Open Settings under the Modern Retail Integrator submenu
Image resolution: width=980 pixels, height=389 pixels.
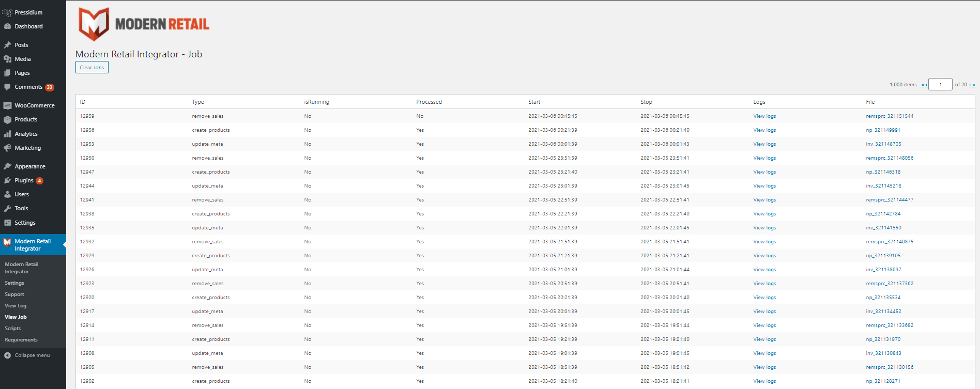pyautogui.click(x=14, y=283)
